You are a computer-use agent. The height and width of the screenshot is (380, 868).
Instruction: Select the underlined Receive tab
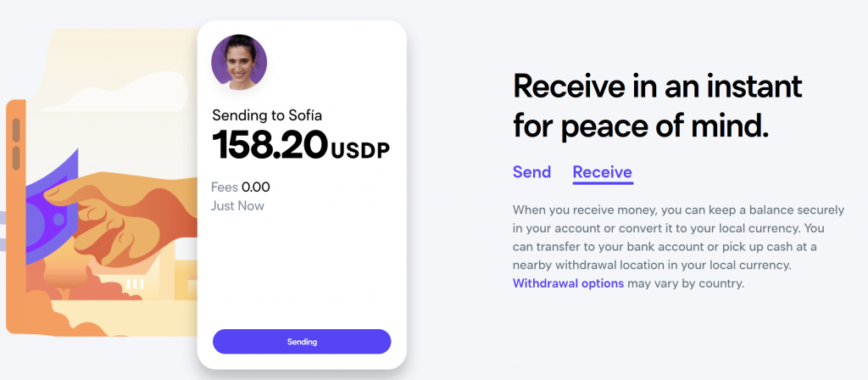point(603,172)
